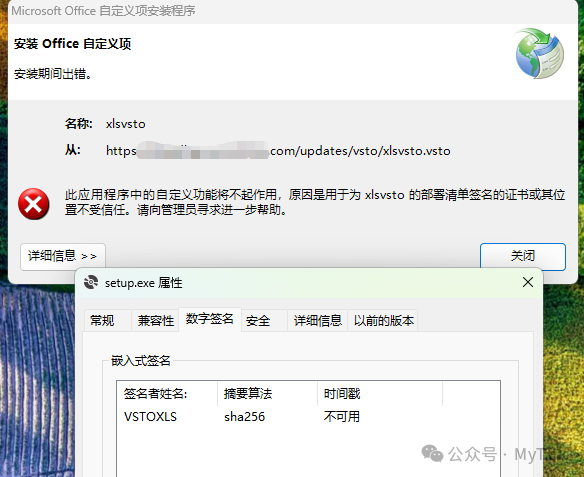Open the 详细信息 tab in properties
Image resolution: width=584 pixels, height=477 pixels.
[317, 320]
